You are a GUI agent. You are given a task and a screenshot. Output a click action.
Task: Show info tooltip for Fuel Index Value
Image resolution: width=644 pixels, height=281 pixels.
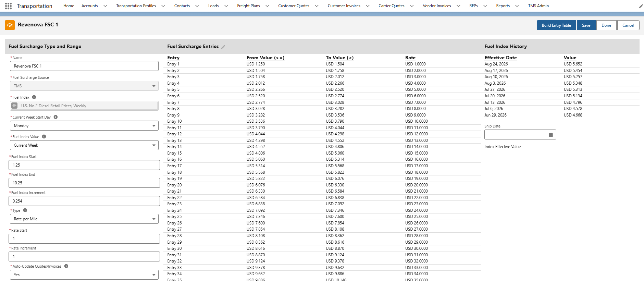click(x=44, y=136)
